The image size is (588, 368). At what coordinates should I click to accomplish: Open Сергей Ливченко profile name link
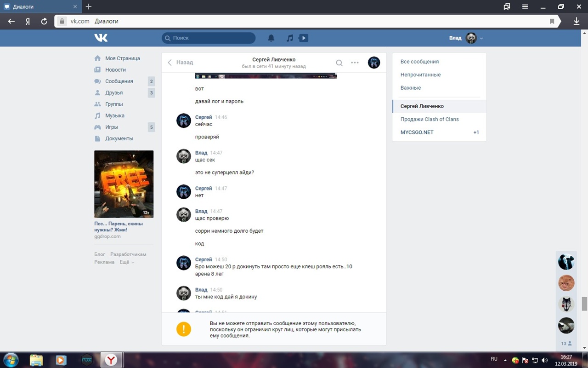pyautogui.click(x=274, y=59)
